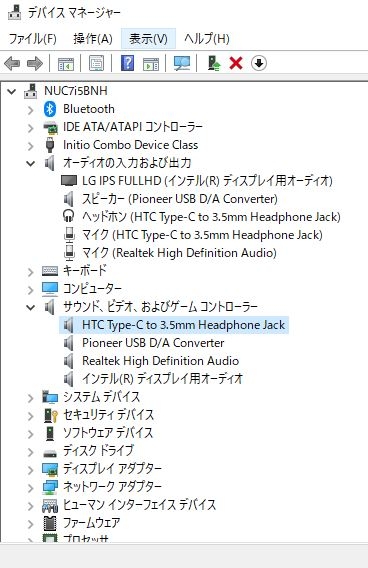Select スピーカー (Pioneer USB D/A Converter)
Viewport: 368px width, 568px height.
[x=180, y=199]
